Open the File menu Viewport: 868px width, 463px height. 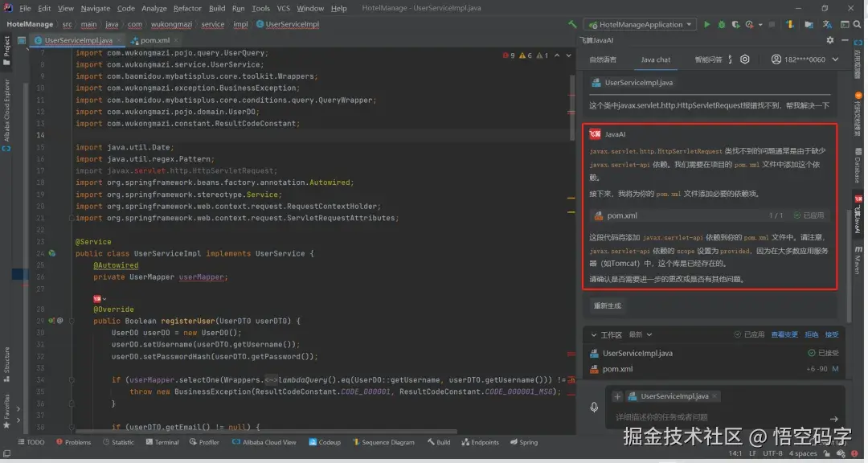click(25, 8)
